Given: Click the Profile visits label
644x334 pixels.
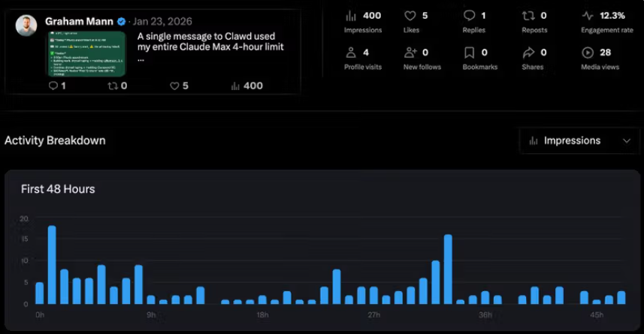Looking at the screenshot, I should pyautogui.click(x=363, y=67).
